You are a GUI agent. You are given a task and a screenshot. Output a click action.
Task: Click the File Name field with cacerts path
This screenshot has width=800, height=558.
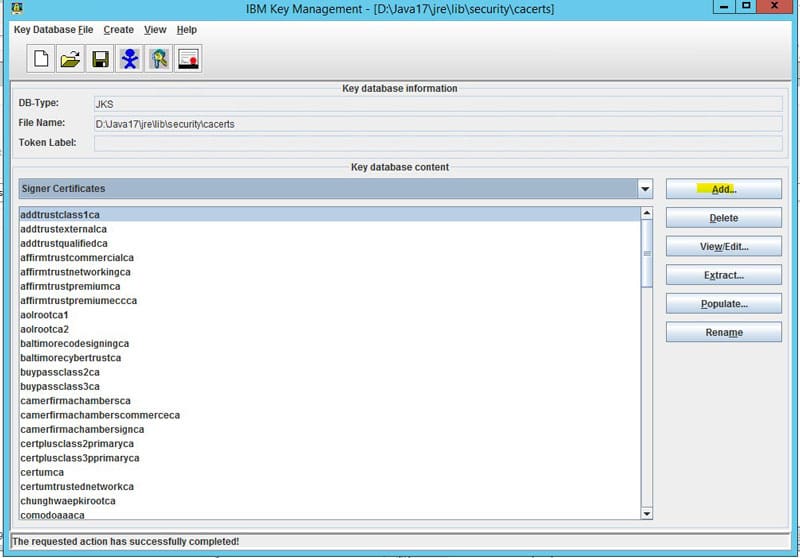(438, 124)
